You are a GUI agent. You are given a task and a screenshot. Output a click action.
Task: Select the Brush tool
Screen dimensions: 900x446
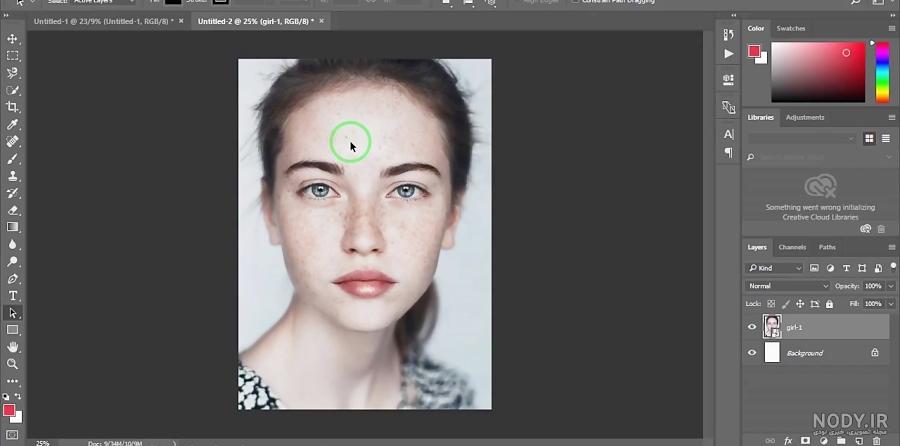12,158
